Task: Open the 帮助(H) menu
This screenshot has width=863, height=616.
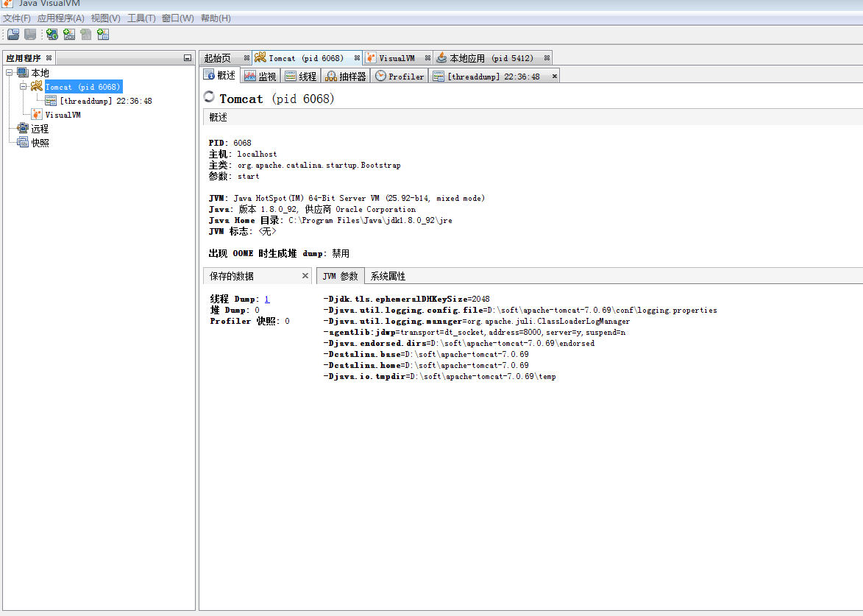Action: point(216,18)
